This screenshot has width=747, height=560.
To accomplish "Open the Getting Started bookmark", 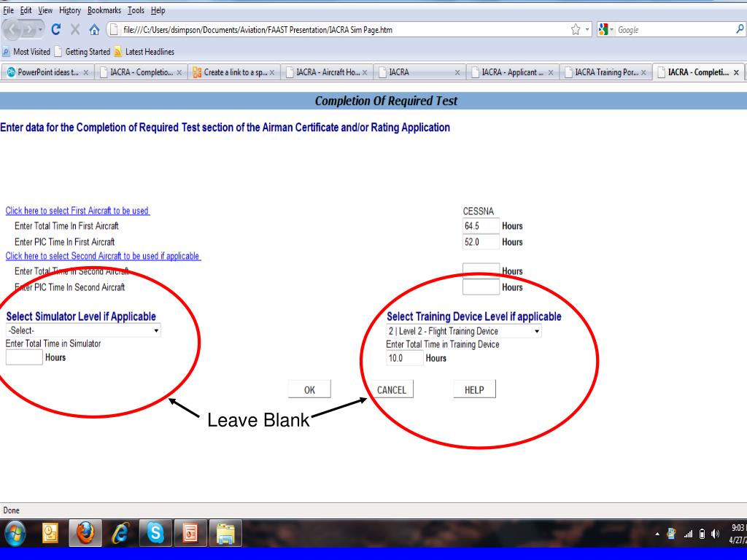I will coord(82,52).
